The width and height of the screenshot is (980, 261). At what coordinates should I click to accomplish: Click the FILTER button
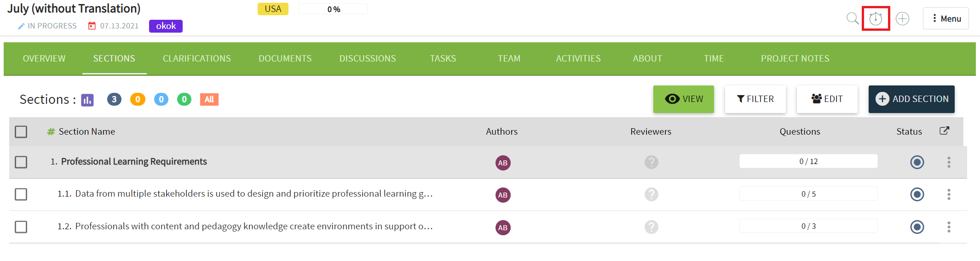(755, 99)
